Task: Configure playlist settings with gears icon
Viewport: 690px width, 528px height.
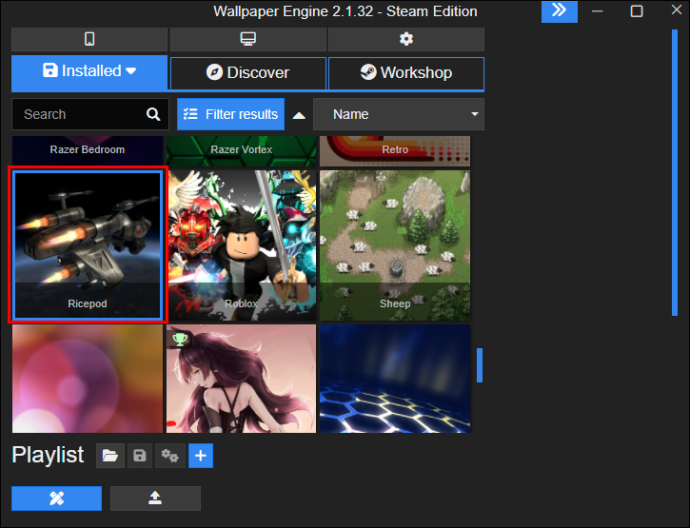Action: 170,456
